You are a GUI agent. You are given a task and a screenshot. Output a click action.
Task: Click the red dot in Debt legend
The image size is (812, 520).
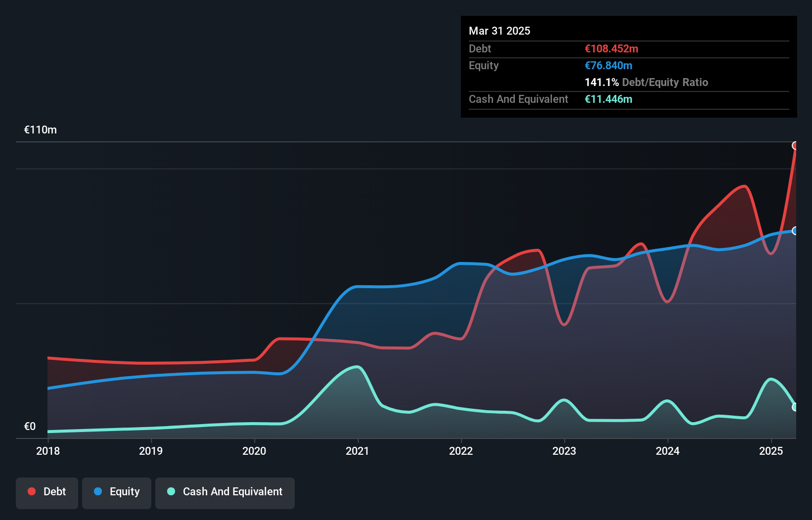coord(32,491)
